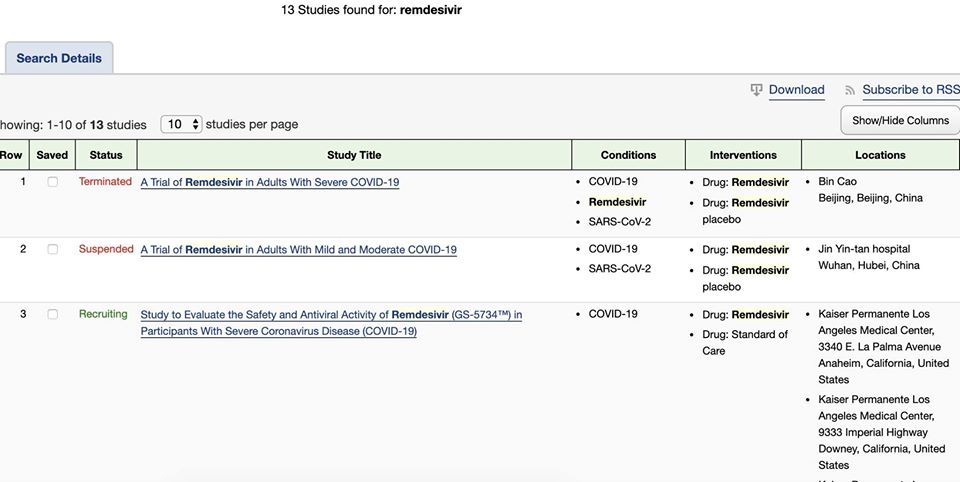Click the Locations column header
This screenshot has width=960, height=482.
click(880, 155)
